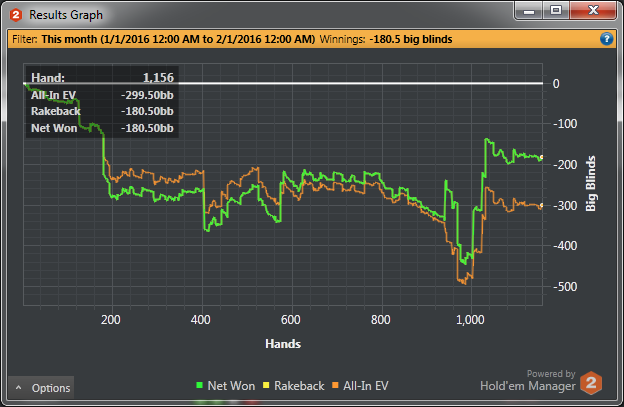Screen dimensions: 624x407
Task: Toggle the All-In EV orange legend swatch
Action: tap(335, 385)
